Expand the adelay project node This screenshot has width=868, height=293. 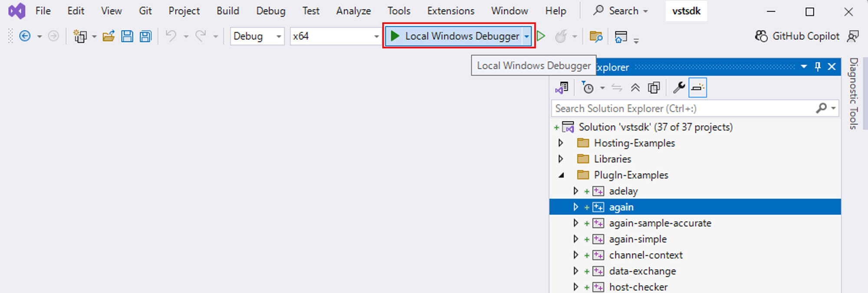[575, 191]
